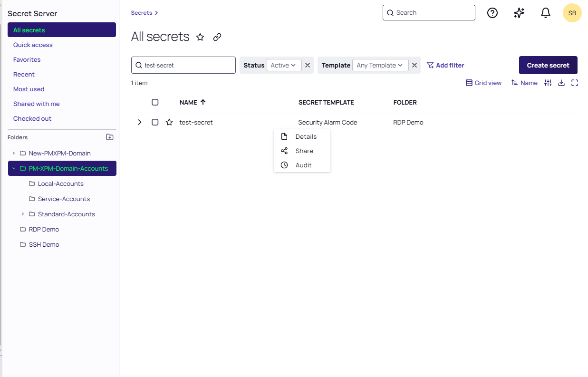Image resolution: width=588 pixels, height=377 pixels.
Task: Copy the All secrets page link icon
Action: [217, 37]
